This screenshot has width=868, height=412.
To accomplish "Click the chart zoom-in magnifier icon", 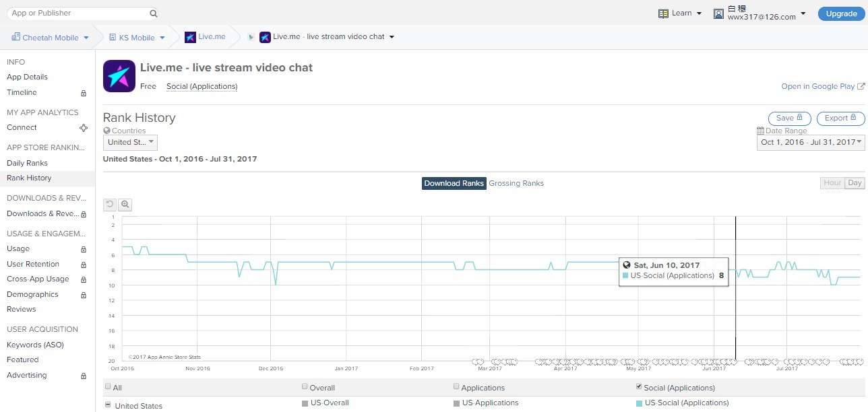I will pyautogui.click(x=125, y=205).
